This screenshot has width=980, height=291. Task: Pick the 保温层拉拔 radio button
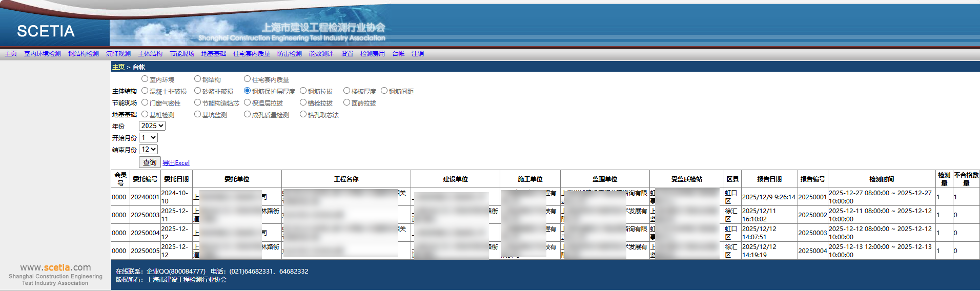coord(248,103)
